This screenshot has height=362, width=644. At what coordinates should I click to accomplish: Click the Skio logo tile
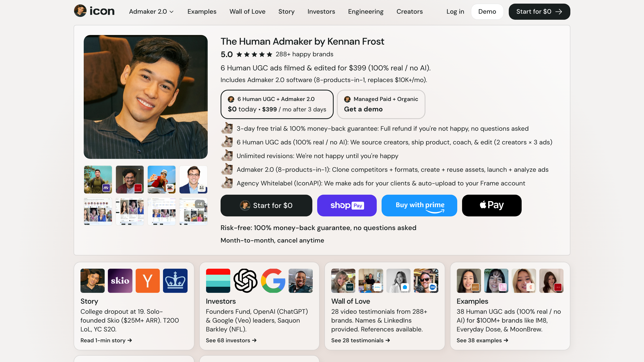coord(120,281)
